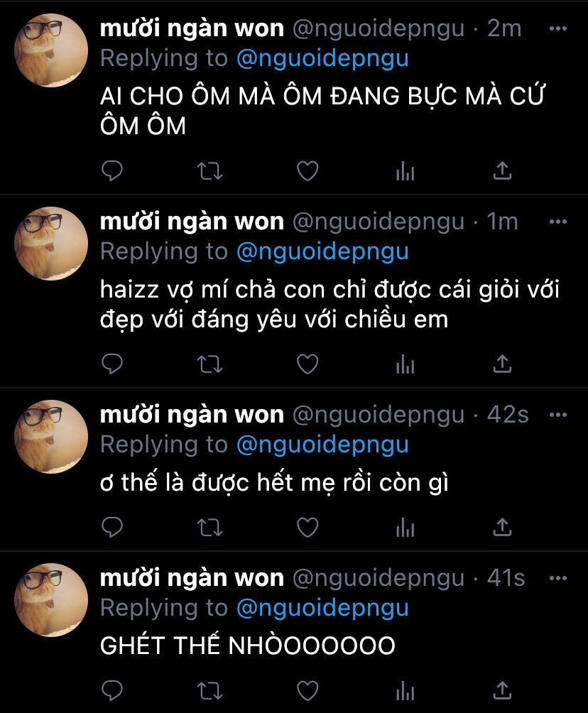Reply to the 'GHÉT THẾ NHÒOOOOOO' tweet
The height and width of the screenshot is (713, 588).
(x=112, y=691)
